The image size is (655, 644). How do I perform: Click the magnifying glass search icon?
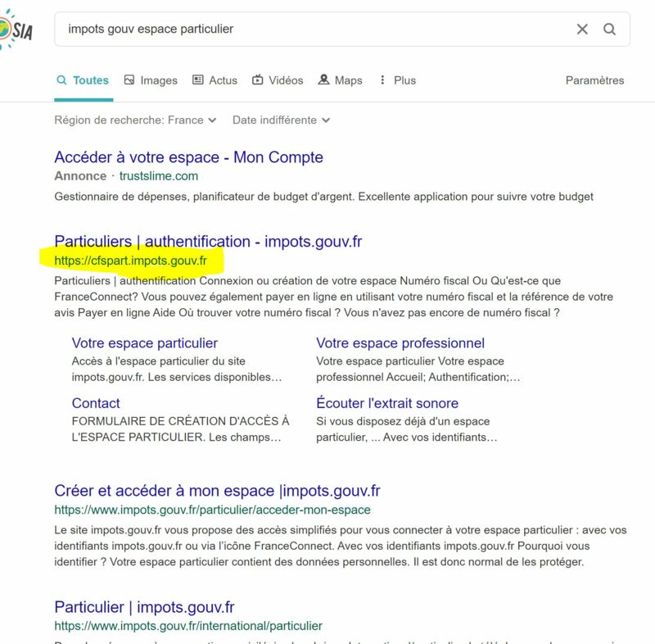610,29
